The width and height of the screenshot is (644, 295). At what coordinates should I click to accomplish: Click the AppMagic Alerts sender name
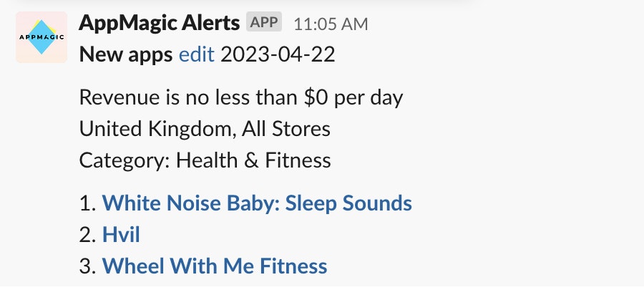(160, 23)
